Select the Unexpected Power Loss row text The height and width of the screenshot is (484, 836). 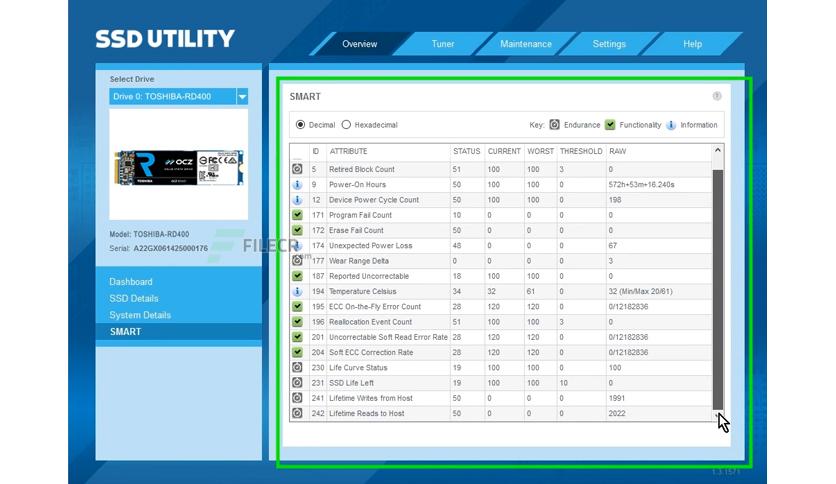click(370, 246)
